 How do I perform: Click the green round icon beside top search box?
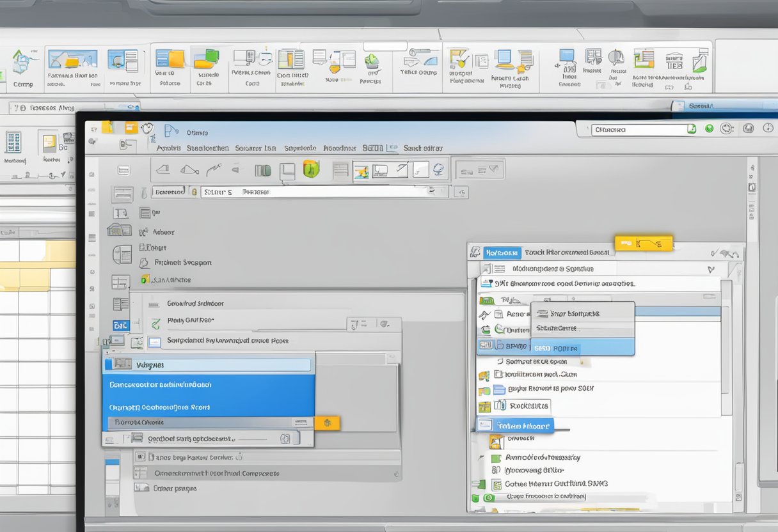click(x=709, y=129)
